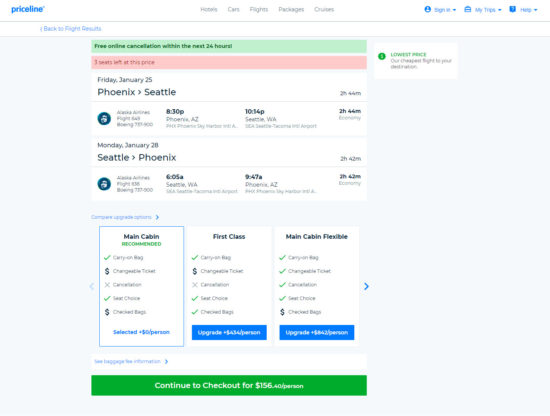Click the green Lowest Price dollar icon
Screen dimensions: 550x416
382,56
